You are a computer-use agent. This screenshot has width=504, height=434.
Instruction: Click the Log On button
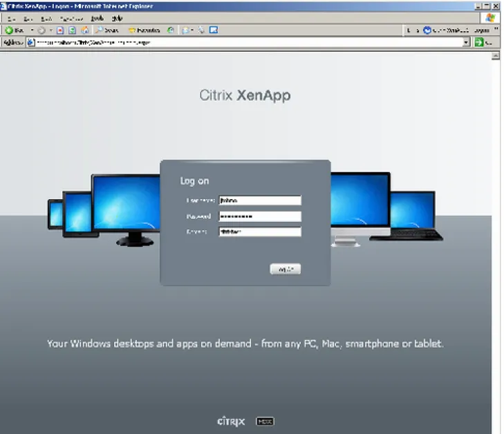pos(286,269)
